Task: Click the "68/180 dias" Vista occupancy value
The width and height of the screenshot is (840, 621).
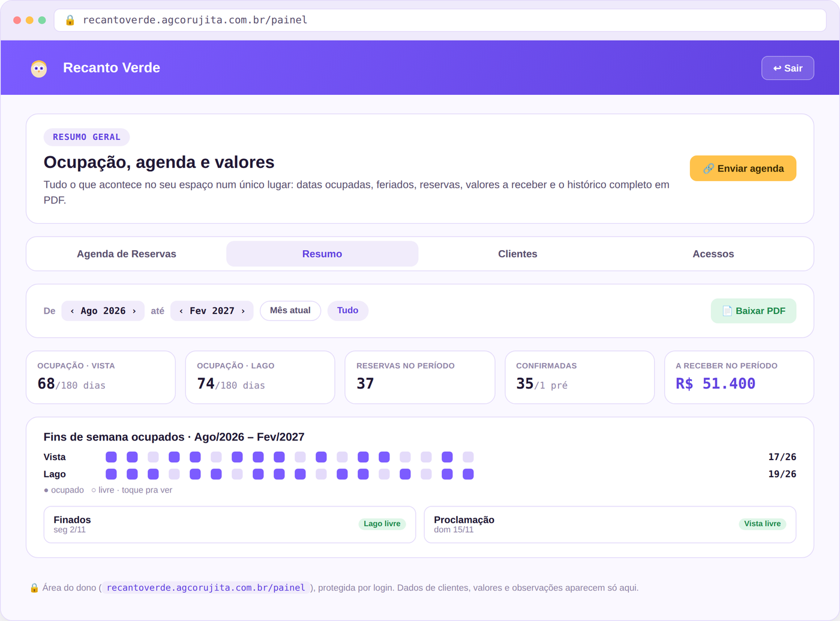Action: tap(71, 384)
